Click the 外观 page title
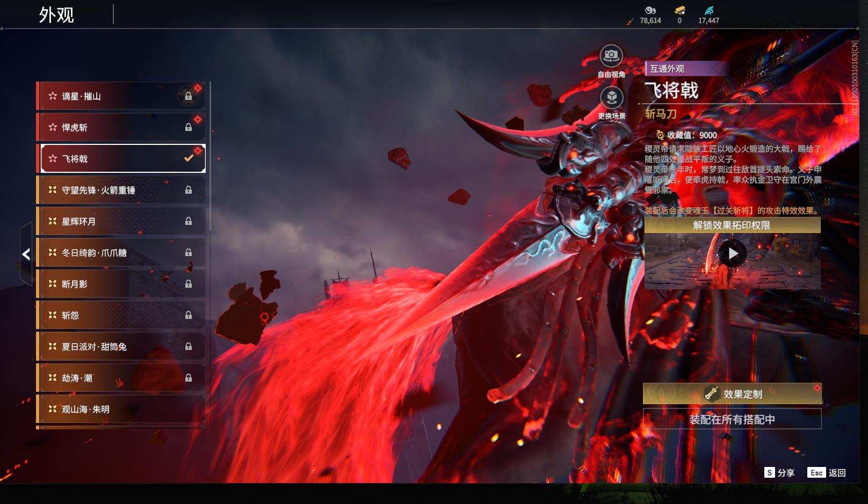This screenshot has width=868, height=504. (56, 15)
